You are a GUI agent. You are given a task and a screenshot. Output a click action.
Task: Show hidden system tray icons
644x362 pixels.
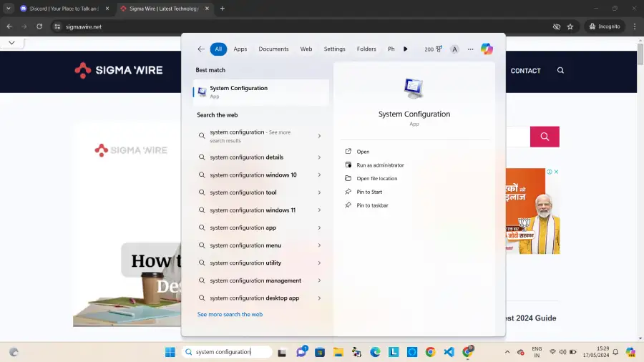(507, 352)
